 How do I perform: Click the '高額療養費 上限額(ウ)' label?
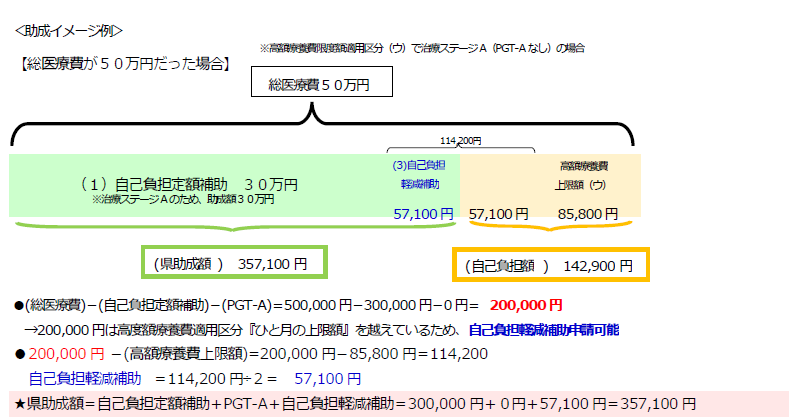click(581, 175)
